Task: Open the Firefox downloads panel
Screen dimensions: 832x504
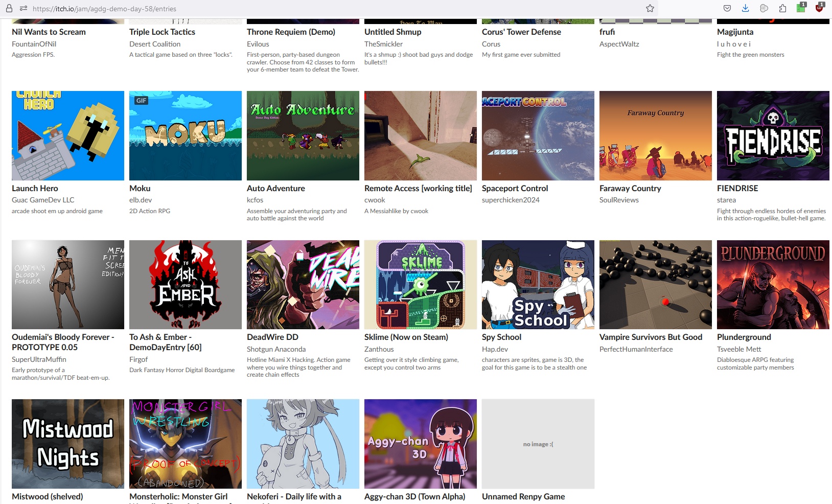Action: pyautogui.click(x=746, y=9)
